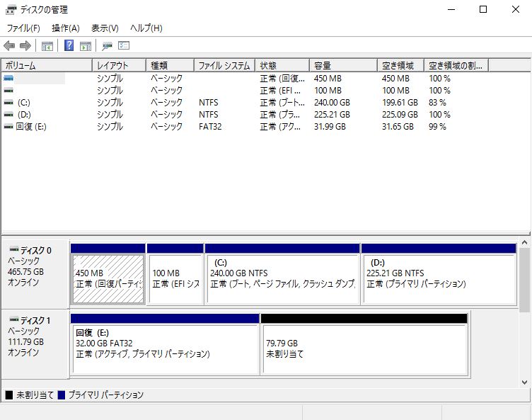This screenshot has height=420, width=532.
Task: Sort by the 空き領域の割... column header
Action: pos(456,65)
